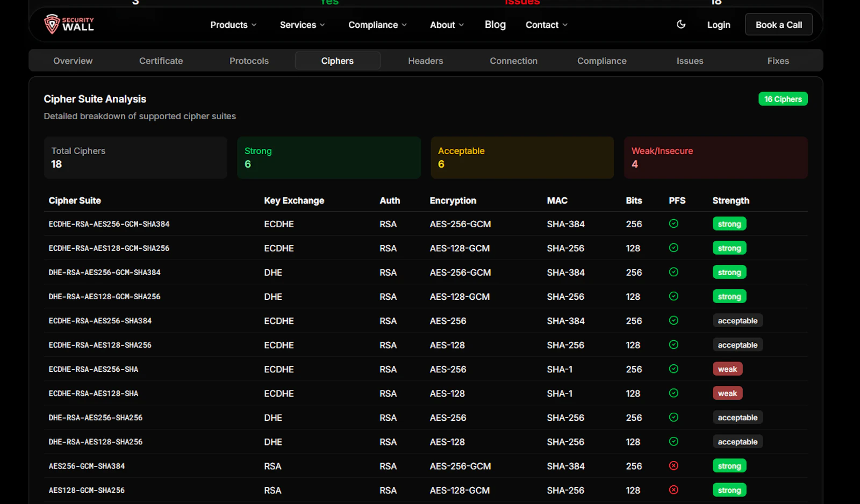Click PFS check icon for DHE-RSA-AES128-SHA256

click(673, 441)
